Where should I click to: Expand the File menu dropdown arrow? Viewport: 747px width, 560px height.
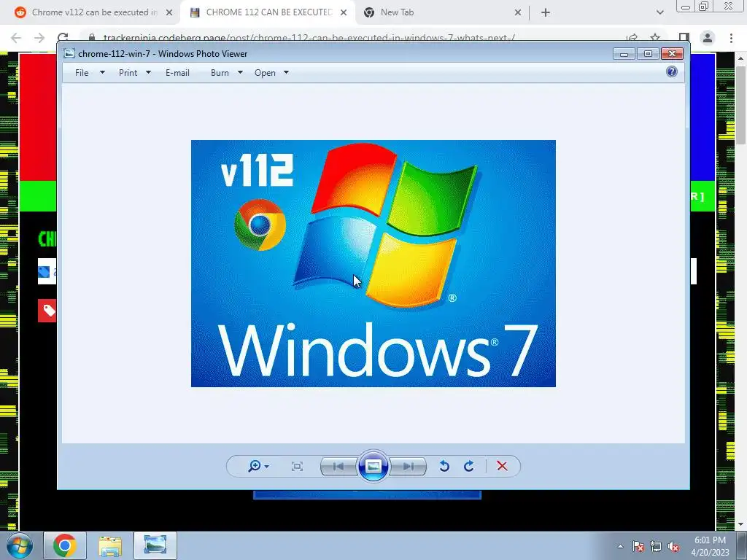point(102,72)
